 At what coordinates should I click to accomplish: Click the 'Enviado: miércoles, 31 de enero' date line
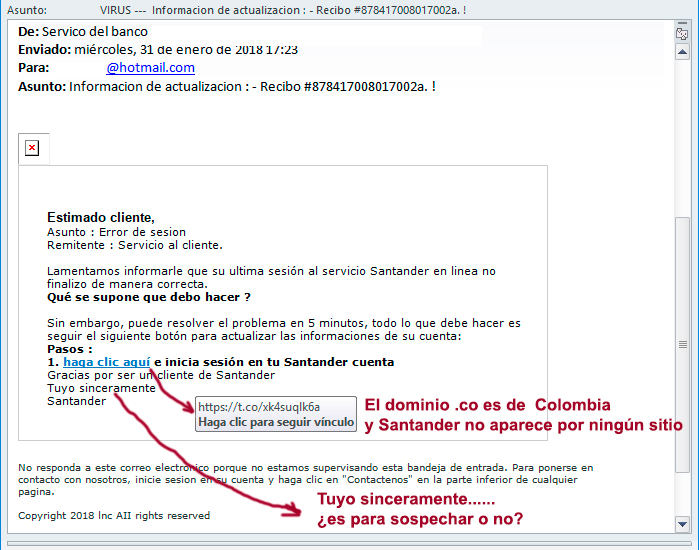click(158, 49)
